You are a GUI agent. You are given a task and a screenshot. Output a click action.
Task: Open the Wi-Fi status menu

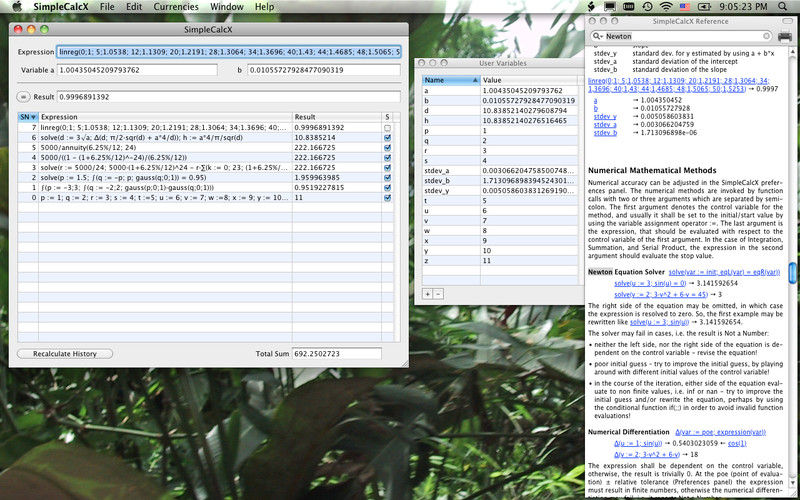tap(665, 7)
